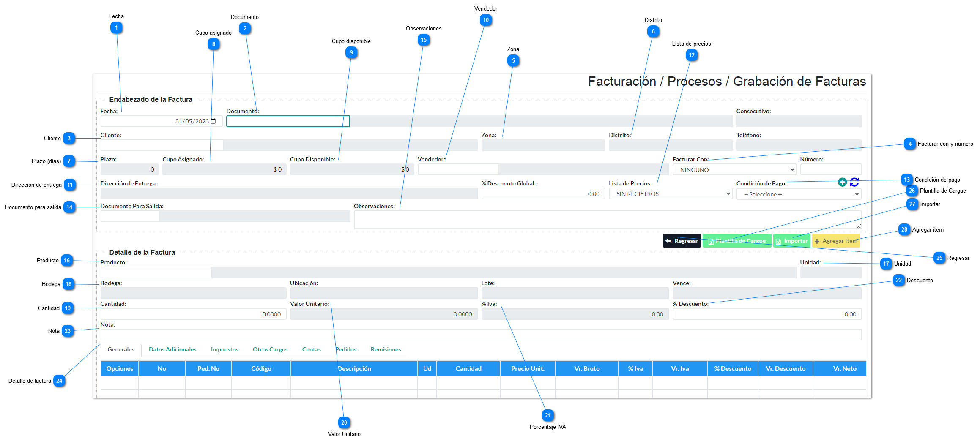Click the Valor Unitario field
This screenshot has height=444, width=980.
384,314
